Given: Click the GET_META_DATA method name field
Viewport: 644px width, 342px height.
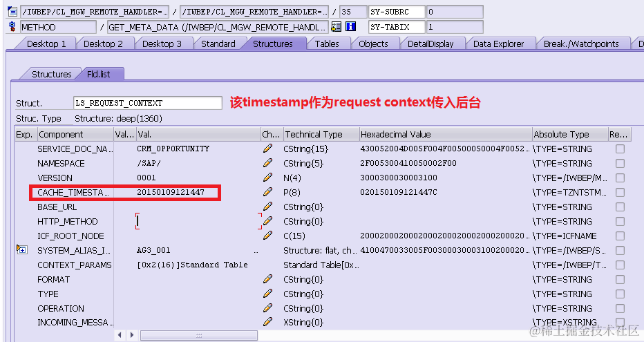Looking at the screenshot, I should 218,27.
